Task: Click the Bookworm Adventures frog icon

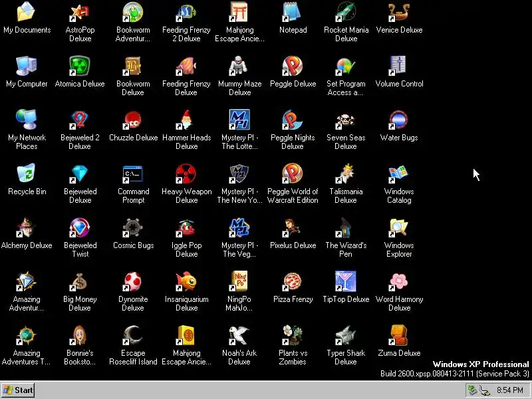Action: tap(133, 11)
